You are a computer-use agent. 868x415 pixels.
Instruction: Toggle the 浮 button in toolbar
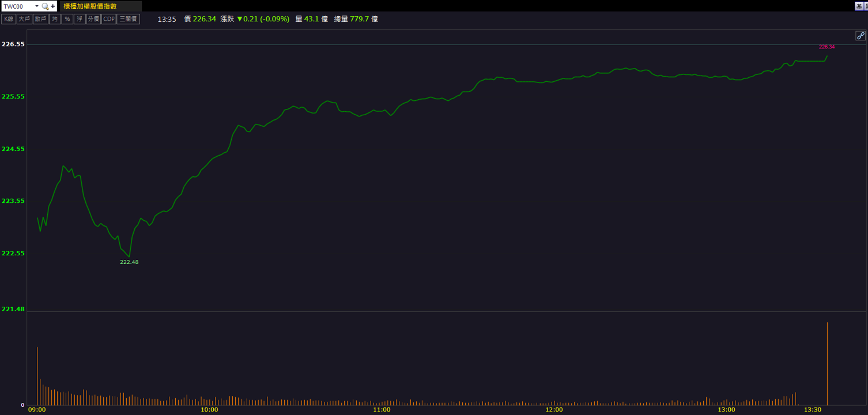(x=80, y=19)
